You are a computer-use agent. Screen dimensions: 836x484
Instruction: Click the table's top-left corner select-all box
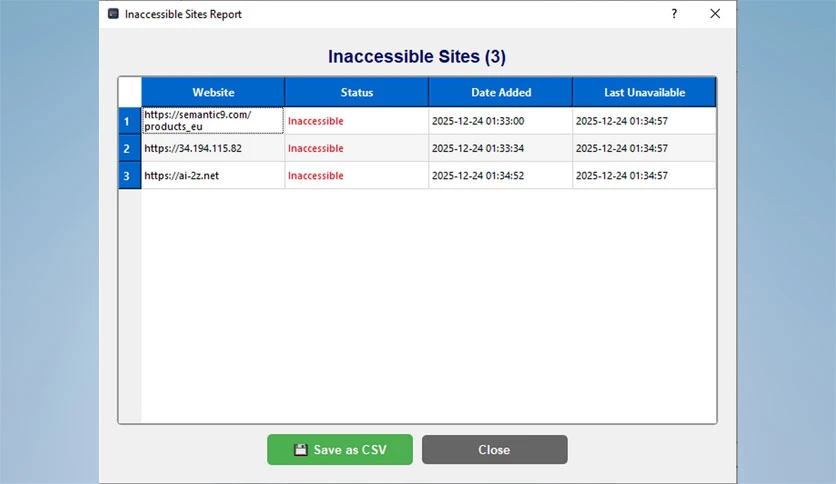130,92
